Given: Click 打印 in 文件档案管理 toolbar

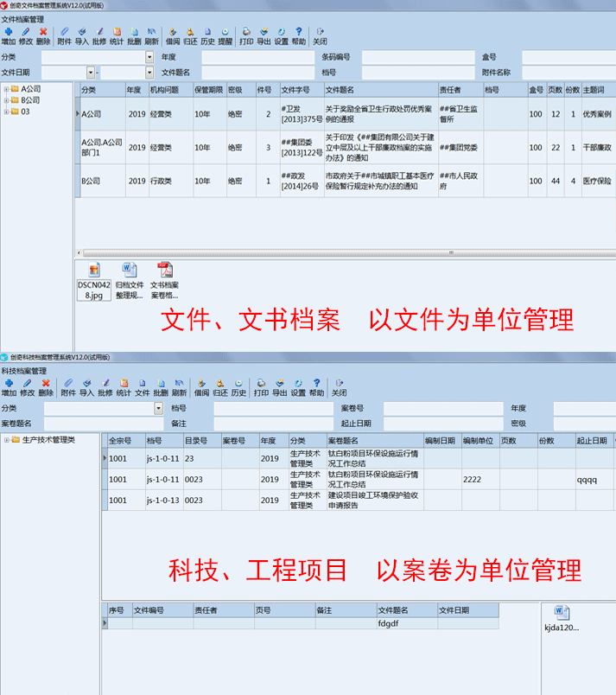Looking at the screenshot, I should click(x=246, y=36).
